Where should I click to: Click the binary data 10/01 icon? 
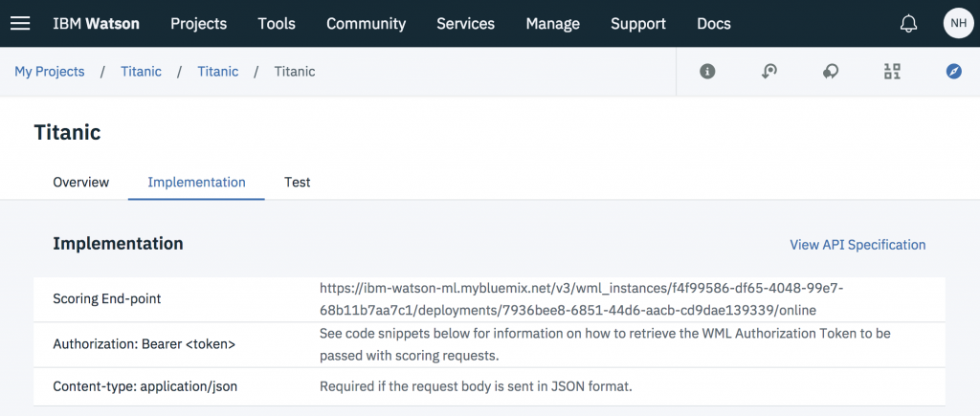point(892,72)
